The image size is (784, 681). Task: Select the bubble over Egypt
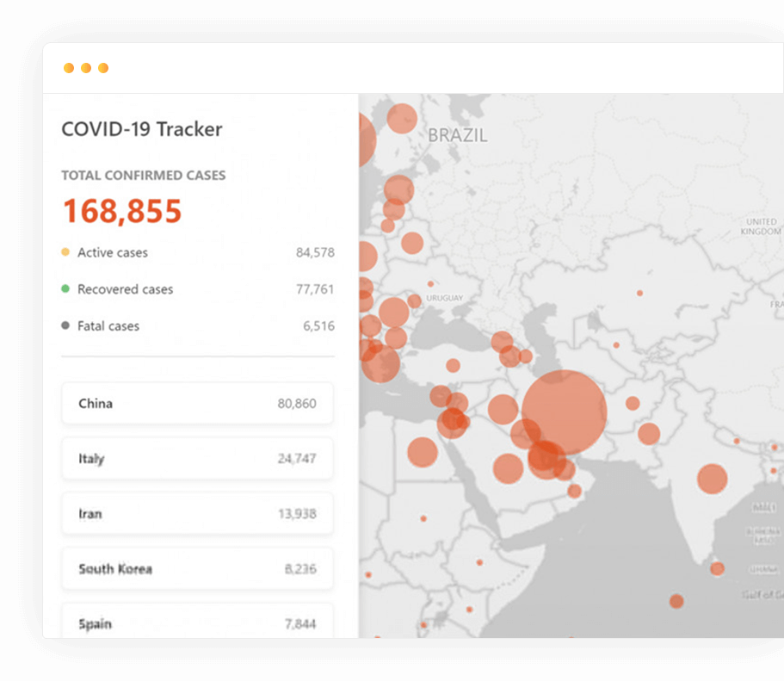point(423,452)
